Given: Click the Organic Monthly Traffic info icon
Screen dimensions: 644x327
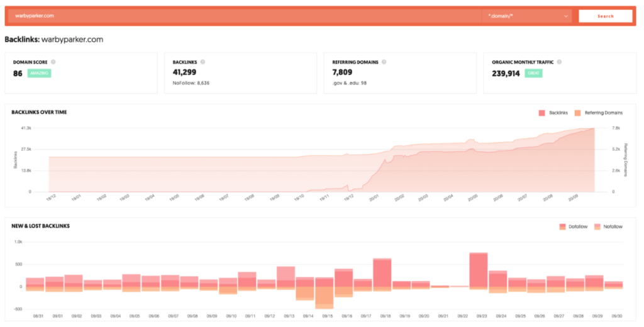Looking at the screenshot, I should click(x=559, y=62).
